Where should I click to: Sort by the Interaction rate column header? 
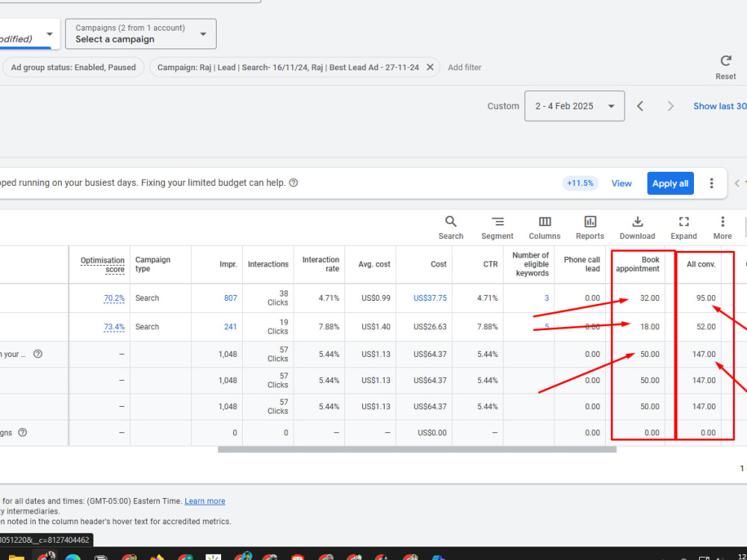(x=320, y=264)
